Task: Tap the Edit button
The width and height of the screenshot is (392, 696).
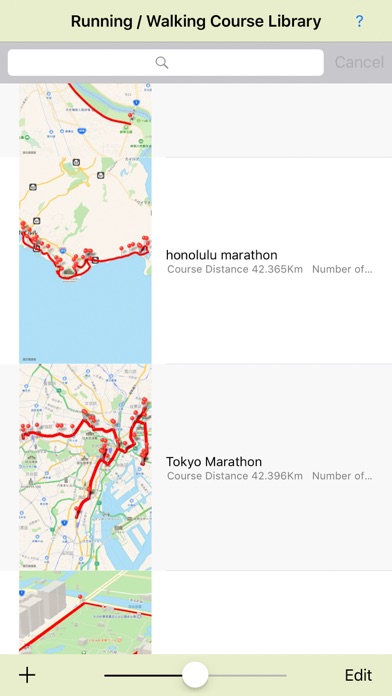Action: (x=358, y=675)
